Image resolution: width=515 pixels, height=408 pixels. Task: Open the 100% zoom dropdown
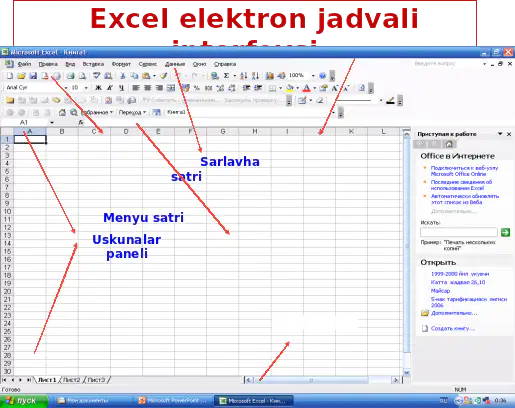(313, 76)
